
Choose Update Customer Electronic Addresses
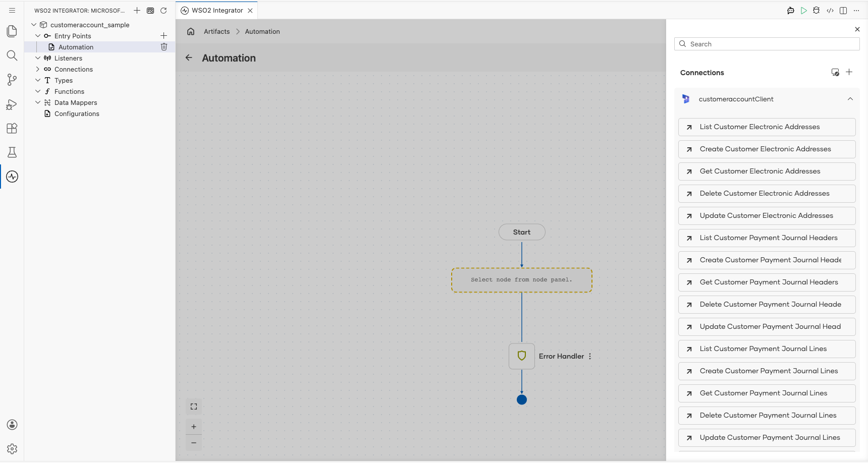coord(767,216)
